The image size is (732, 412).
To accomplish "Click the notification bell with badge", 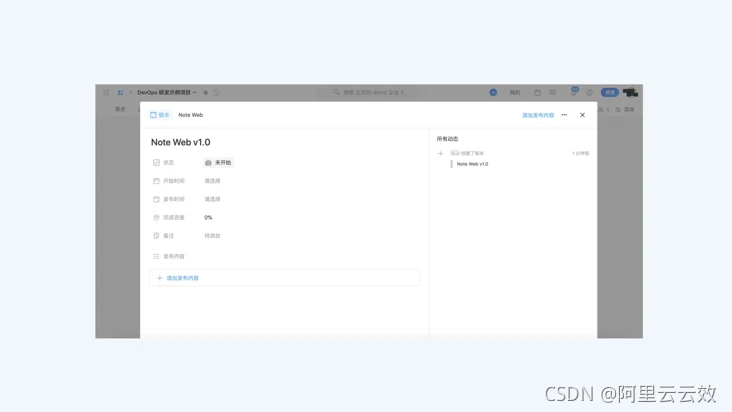I will click(x=574, y=91).
